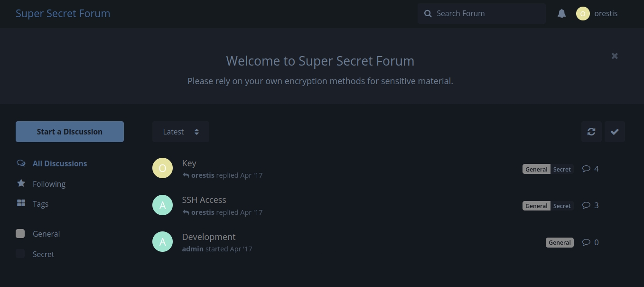Select All Discussions in sidebar
Image resolution: width=644 pixels, height=287 pixels.
point(60,163)
